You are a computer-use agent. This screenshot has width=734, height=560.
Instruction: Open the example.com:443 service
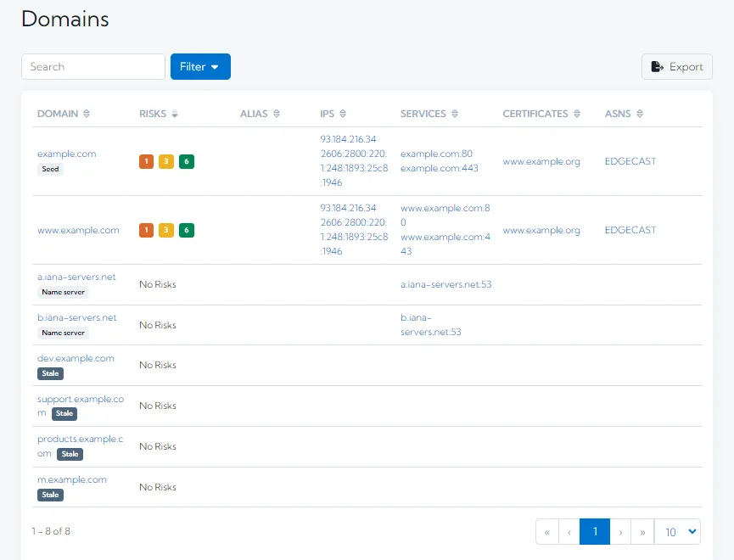tap(439, 168)
